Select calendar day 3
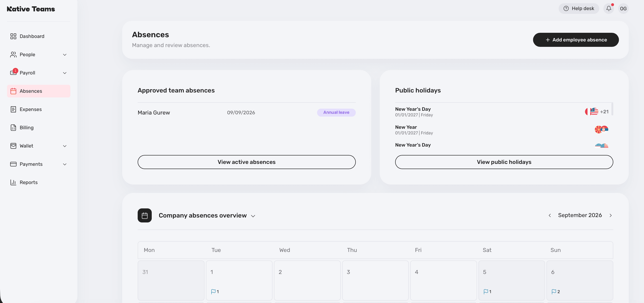 coord(375,280)
